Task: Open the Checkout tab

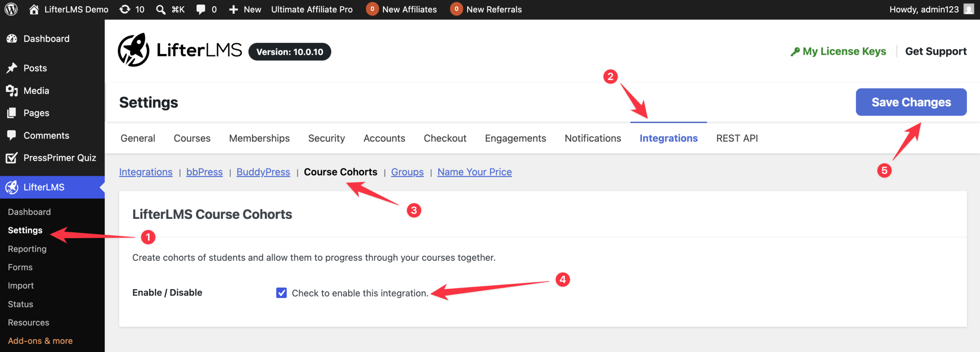Action: coord(445,138)
